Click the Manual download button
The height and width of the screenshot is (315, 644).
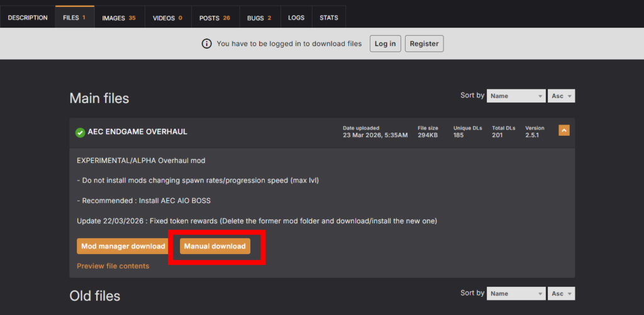[215, 246]
